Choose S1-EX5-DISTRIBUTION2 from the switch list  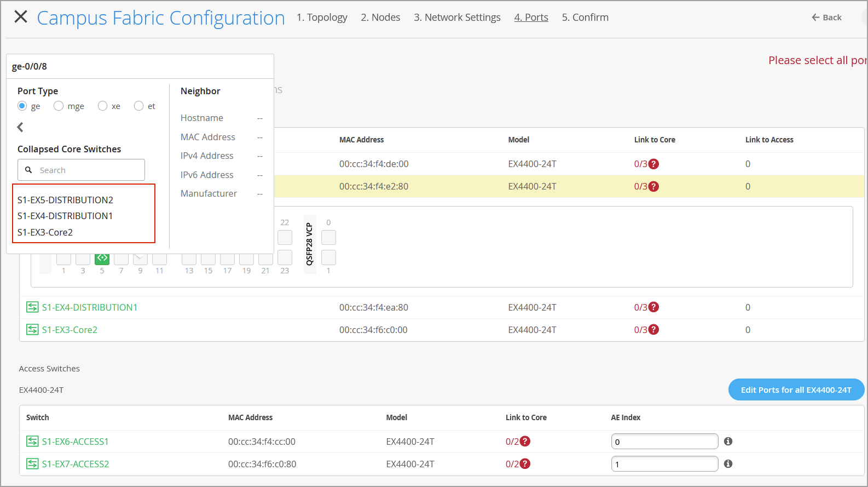coord(65,200)
